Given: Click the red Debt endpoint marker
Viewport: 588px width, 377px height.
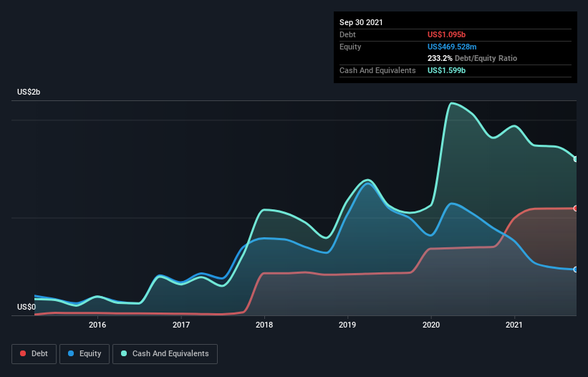Looking at the screenshot, I should coord(576,208).
